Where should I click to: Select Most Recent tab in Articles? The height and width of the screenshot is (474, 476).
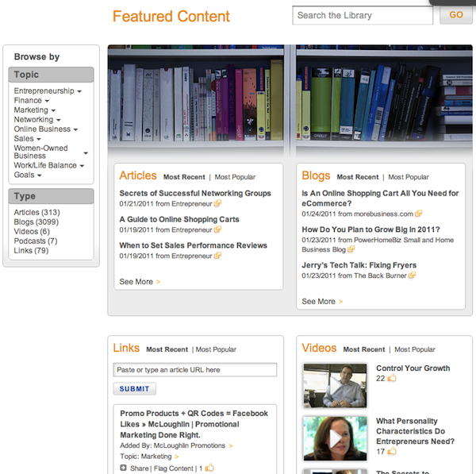click(x=184, y=177)
